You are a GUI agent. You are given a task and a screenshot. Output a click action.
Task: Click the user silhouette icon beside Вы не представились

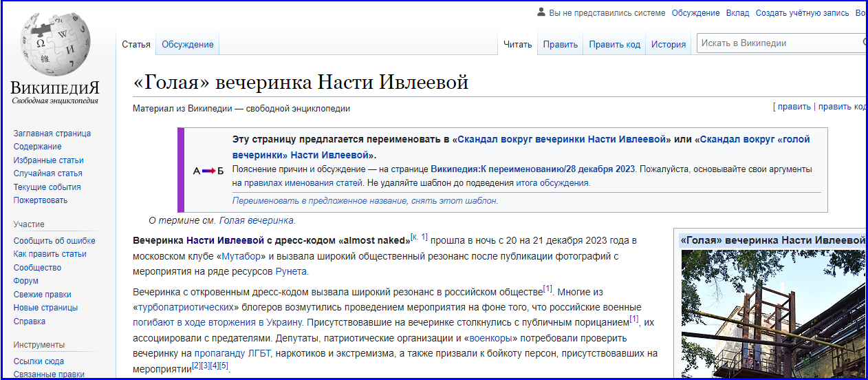tap(541, 12)
